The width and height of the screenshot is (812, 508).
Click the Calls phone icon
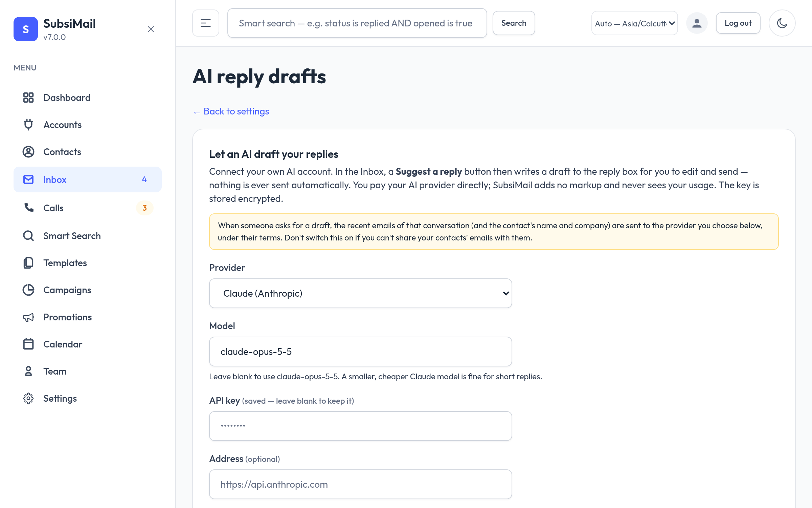pyautogui.click(x=28, y=207)
